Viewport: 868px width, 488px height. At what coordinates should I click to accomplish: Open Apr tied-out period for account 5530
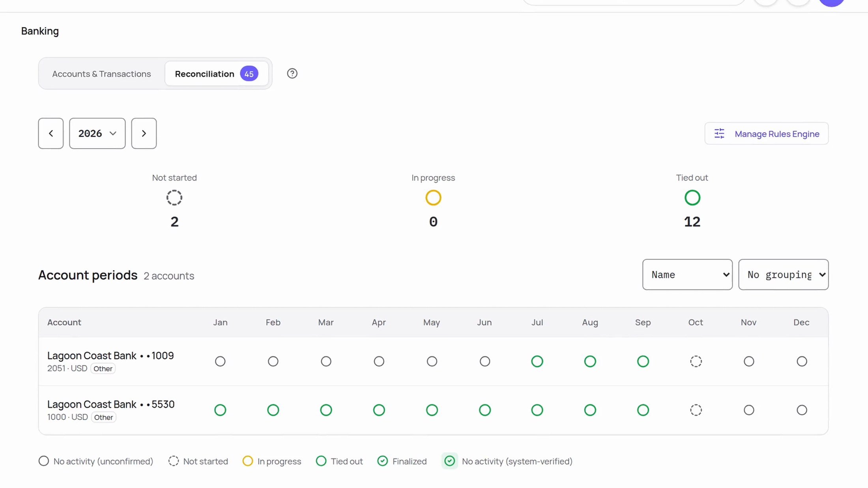point(379,410)
